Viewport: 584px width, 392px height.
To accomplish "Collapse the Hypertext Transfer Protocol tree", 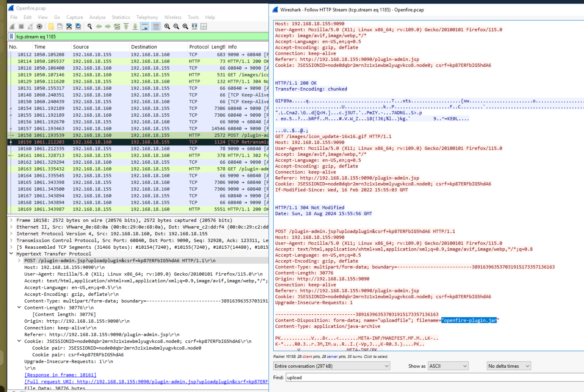I will [x=11, y=254].
